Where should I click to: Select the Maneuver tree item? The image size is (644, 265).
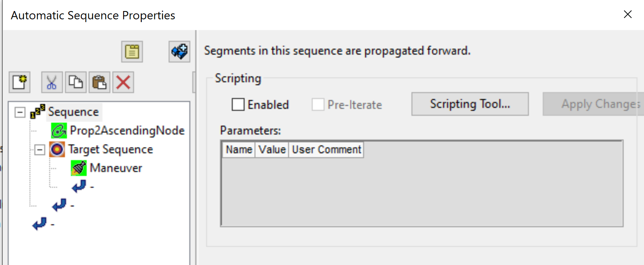click(x=116, y=168)
